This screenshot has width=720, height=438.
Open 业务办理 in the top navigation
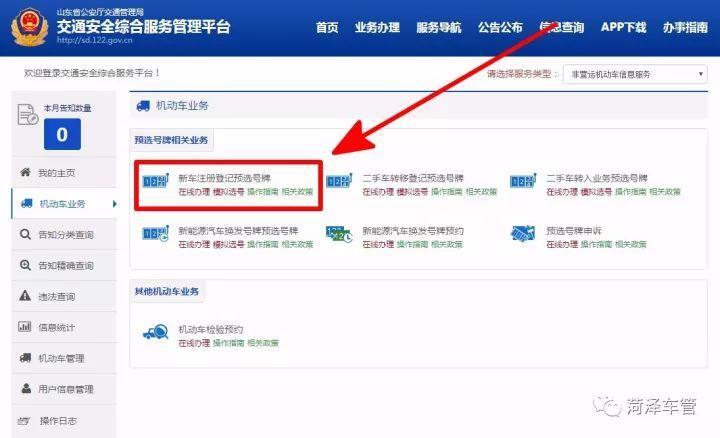click(376, 28)
